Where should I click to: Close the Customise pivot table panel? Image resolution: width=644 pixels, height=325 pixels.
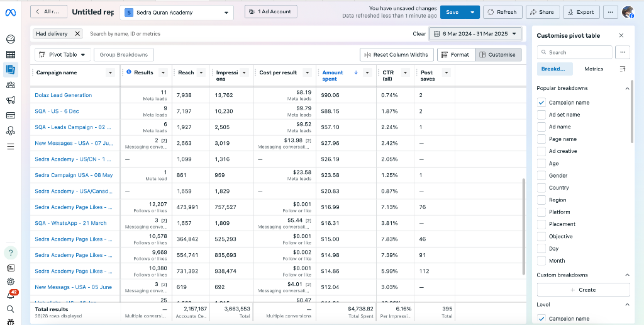[x=621, y=35]
